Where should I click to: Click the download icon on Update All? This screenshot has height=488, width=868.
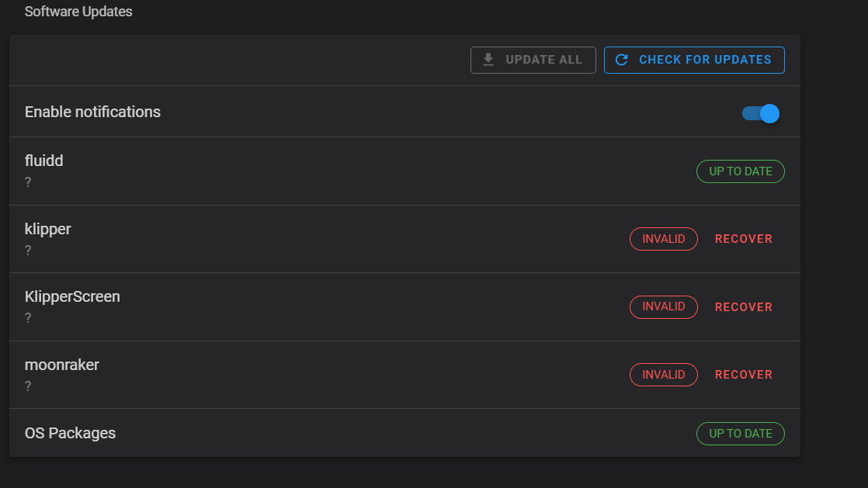[488, 59]
